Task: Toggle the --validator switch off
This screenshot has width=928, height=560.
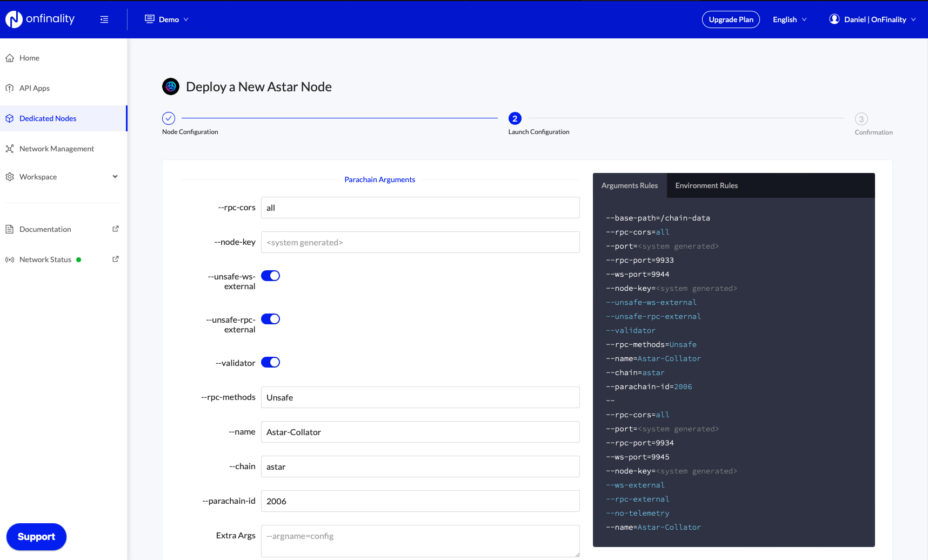Action: pyautogui.click(x=270, y=362)
